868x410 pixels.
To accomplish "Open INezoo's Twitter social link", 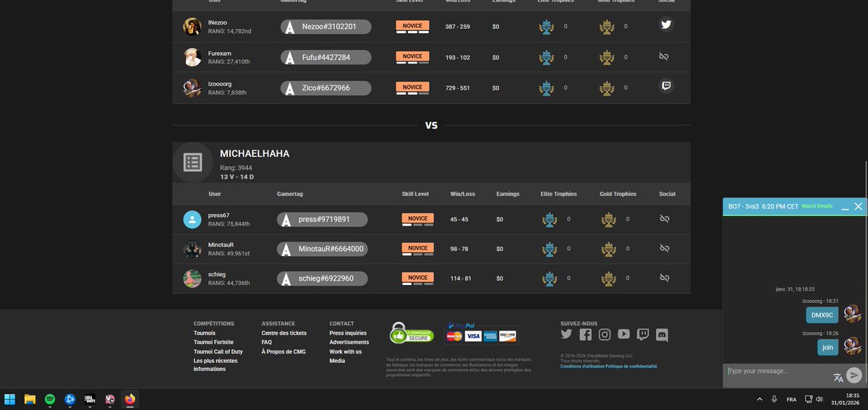I will tap(667, 25).
